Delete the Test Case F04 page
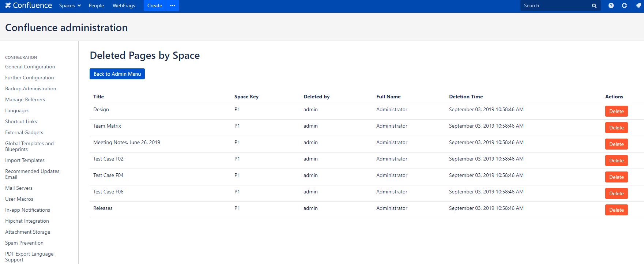The width and height of the screenshot is (644, 264). click(x=616, y=177)
